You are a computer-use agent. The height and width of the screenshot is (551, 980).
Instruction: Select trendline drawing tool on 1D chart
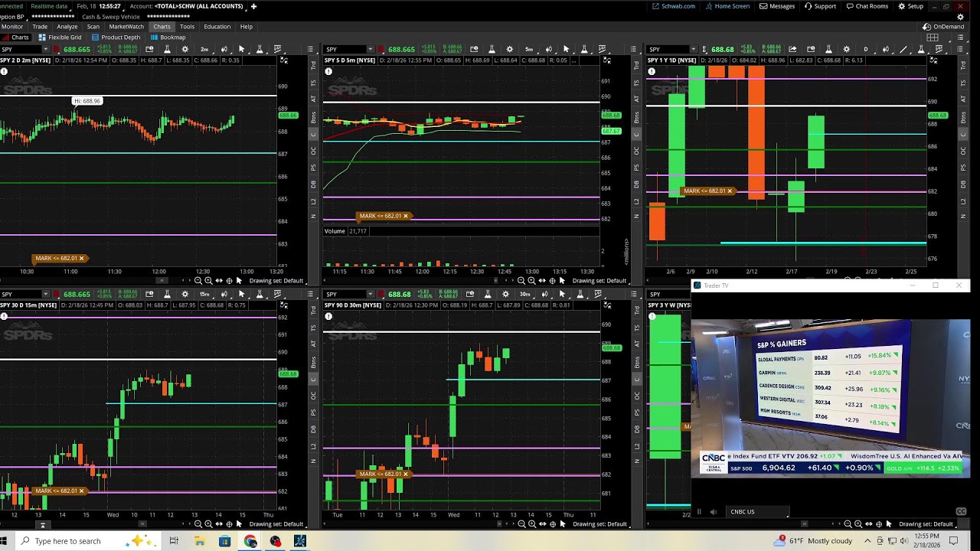(x=903, y=49)
